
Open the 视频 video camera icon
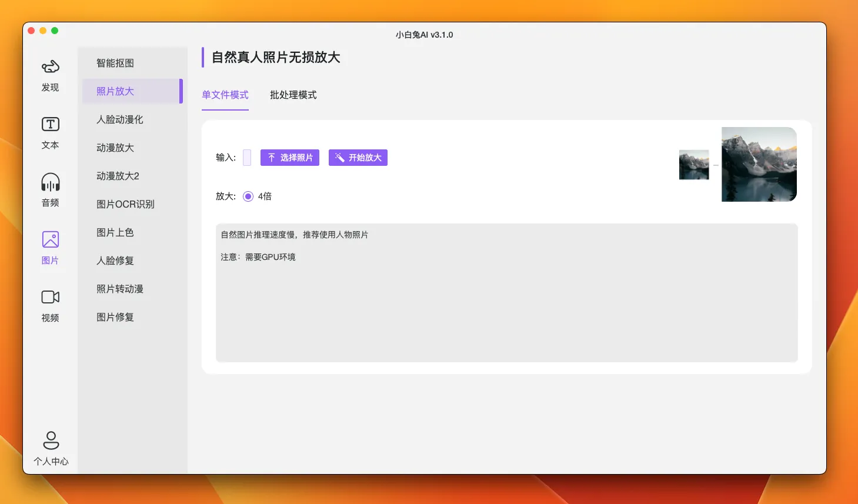click(50, 297)
